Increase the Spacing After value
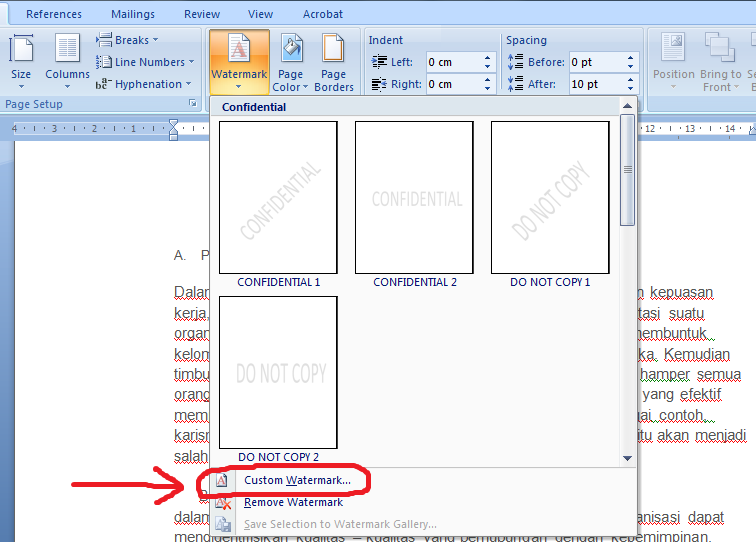 pos(631,80)
